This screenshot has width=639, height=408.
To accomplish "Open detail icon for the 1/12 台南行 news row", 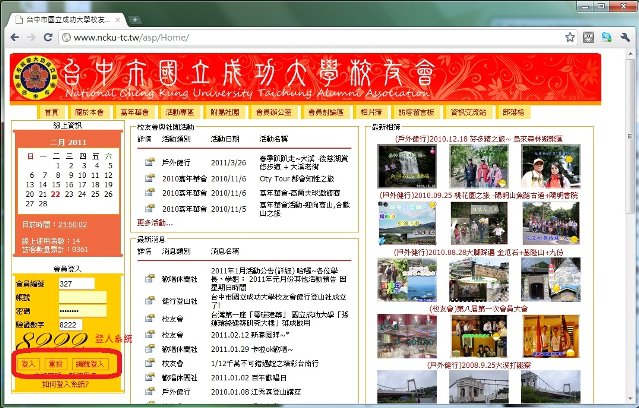I will [x=150, y=363].
